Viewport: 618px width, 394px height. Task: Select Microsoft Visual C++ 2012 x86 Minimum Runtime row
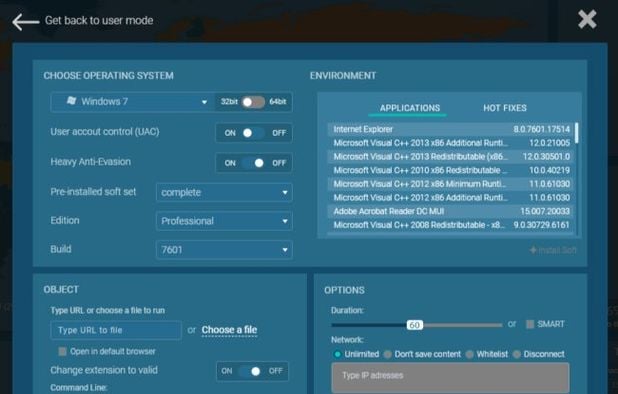(x=450, y=184)
